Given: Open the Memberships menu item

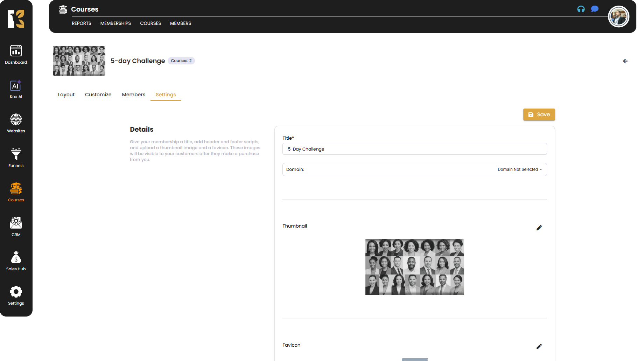Looking at the screenshot, I should point(115,23).
